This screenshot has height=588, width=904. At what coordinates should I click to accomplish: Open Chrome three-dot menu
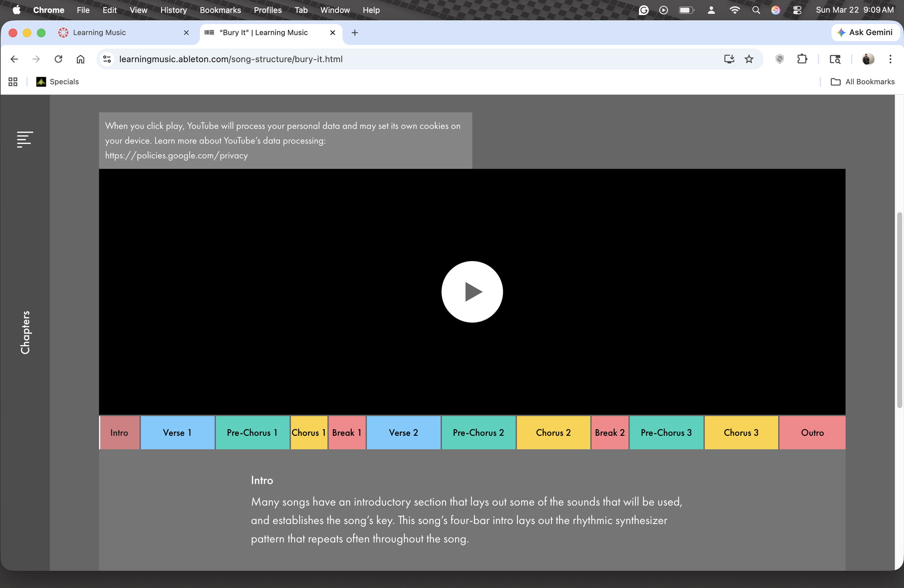click(x=890, y=59)
